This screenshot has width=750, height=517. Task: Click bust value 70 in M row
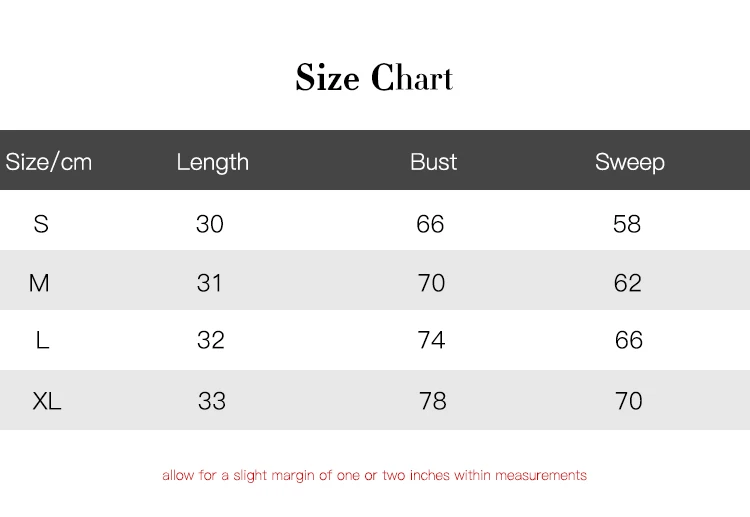[431, 283]
